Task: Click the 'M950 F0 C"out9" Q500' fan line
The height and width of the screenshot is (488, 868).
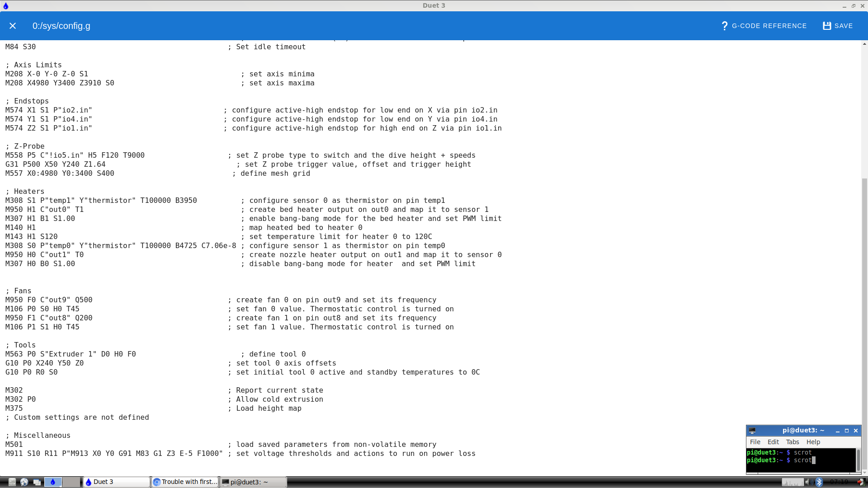Action: click(49, 300)
